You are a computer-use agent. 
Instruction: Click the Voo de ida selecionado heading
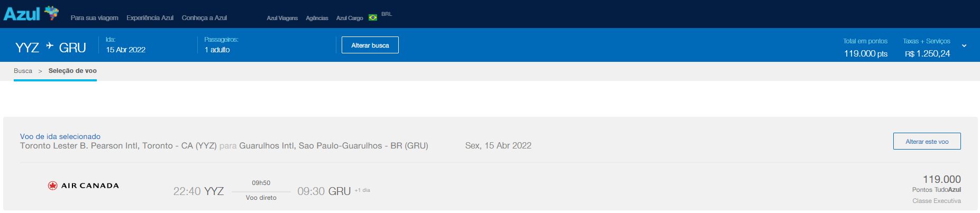click(x=60, y=136)
